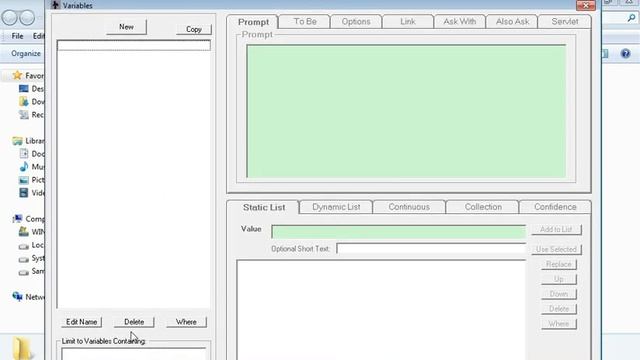Click the Up button
The width and height of the screenshot is (640, 360).
558,279
